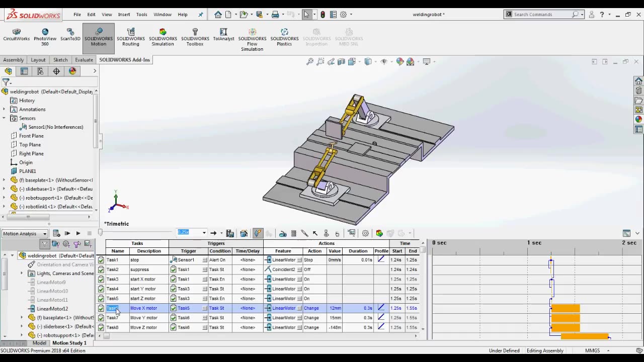The height and width of the screenshot is (362, 644).
Task: Toggle Task4 enable checkbox
Action: point(101,289)
